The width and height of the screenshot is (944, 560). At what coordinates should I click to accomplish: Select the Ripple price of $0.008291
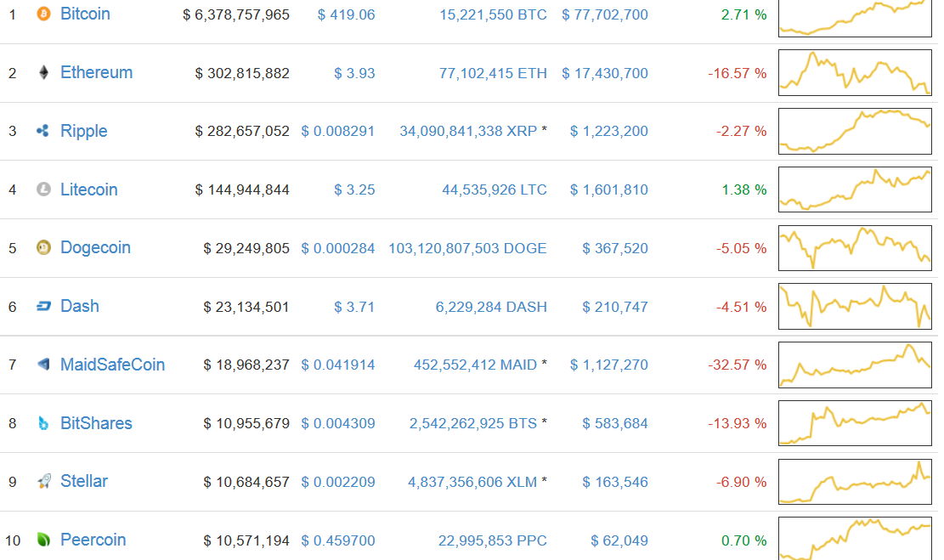(x=338, y=131)
